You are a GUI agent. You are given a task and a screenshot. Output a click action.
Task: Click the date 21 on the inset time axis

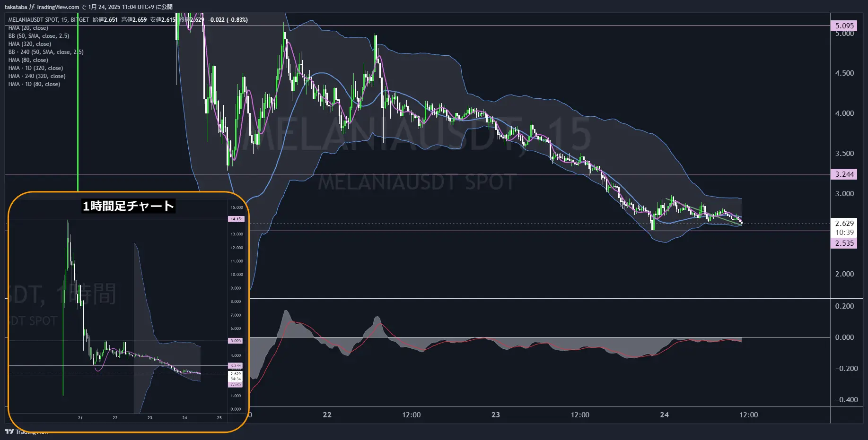(80, 418)
